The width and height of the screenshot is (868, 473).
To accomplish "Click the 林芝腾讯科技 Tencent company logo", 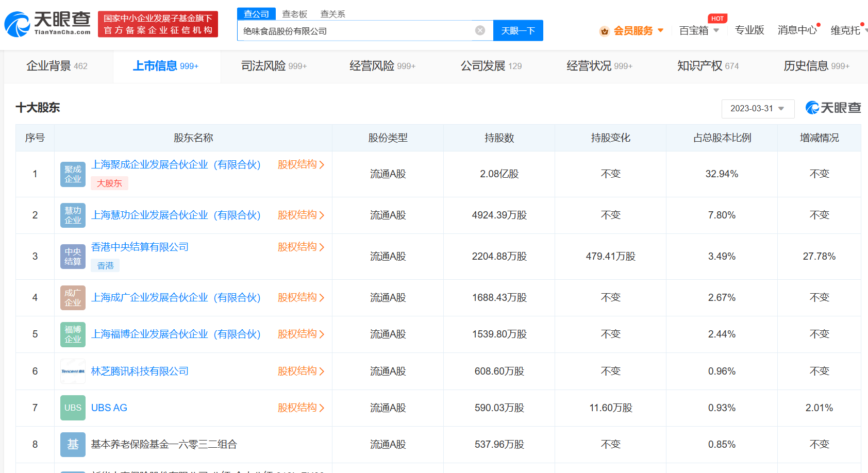I will tap(73, 370).
